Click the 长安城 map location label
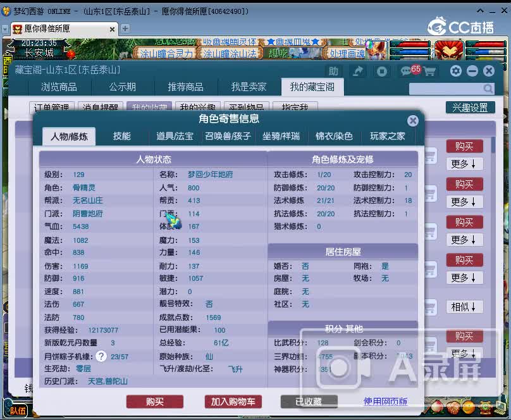Screen dimensions: 511x420 click(39, 52)
